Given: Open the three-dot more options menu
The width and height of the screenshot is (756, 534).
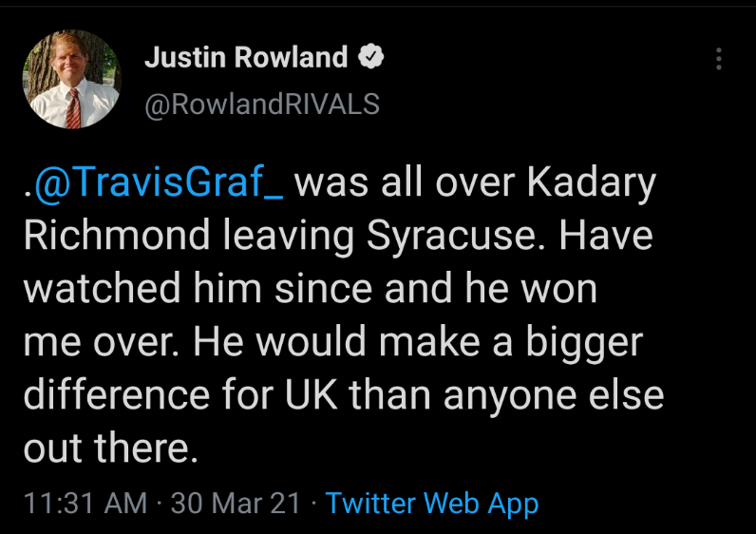Looking at the screenshot, I should coord(719,59).
